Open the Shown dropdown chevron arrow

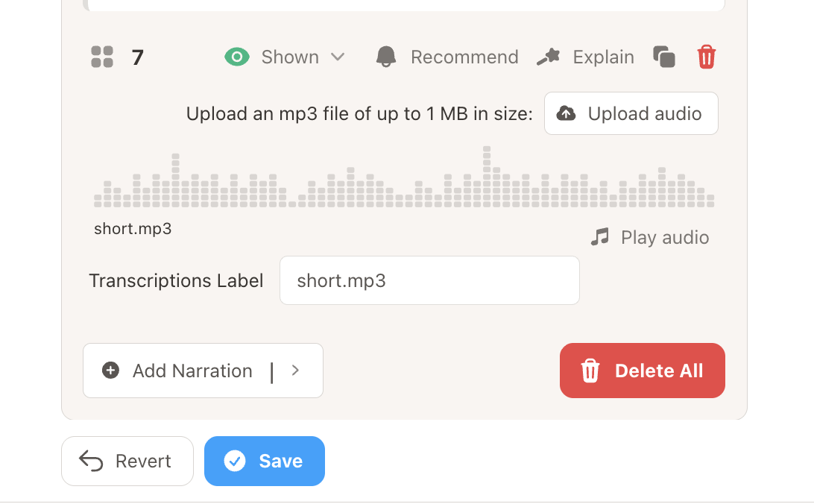pyautogui.click(x=339, y=57)
